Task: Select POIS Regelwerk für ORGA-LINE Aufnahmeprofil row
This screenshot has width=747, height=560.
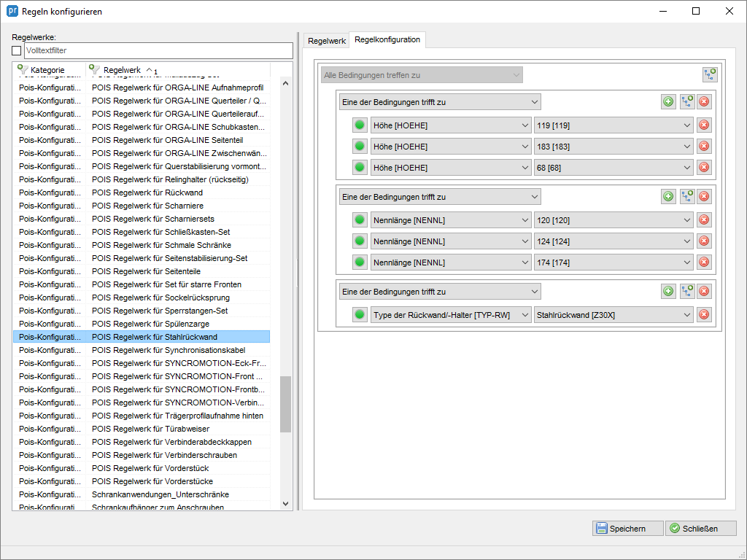Action: click(142, 87)
